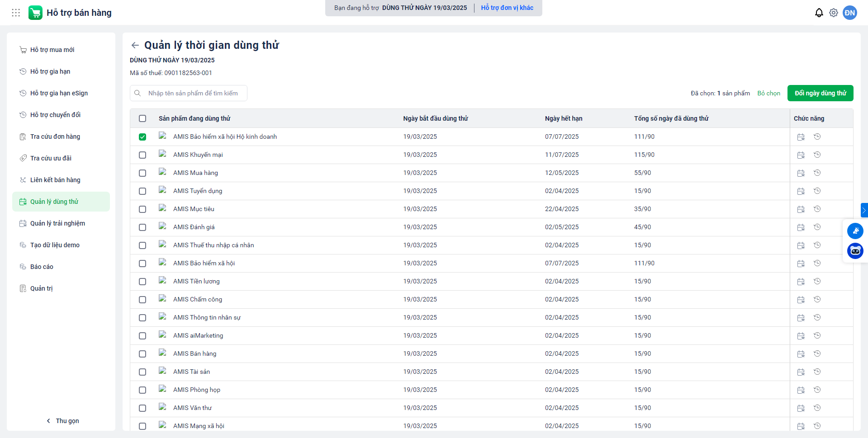
Task: Click the history icon for AMIS Mục tiêu
Action: 817,209
